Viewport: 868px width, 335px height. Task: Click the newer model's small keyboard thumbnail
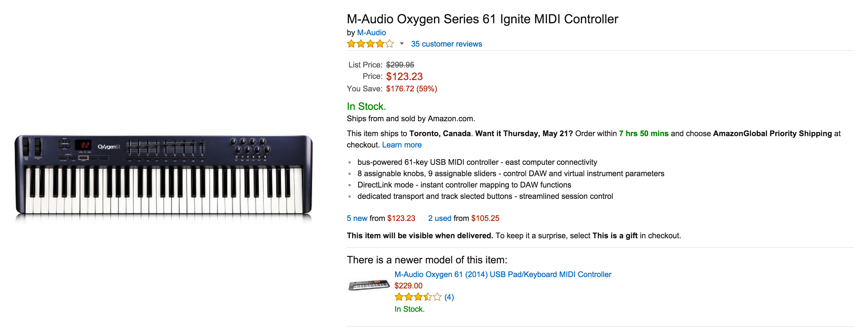(369, 285)
